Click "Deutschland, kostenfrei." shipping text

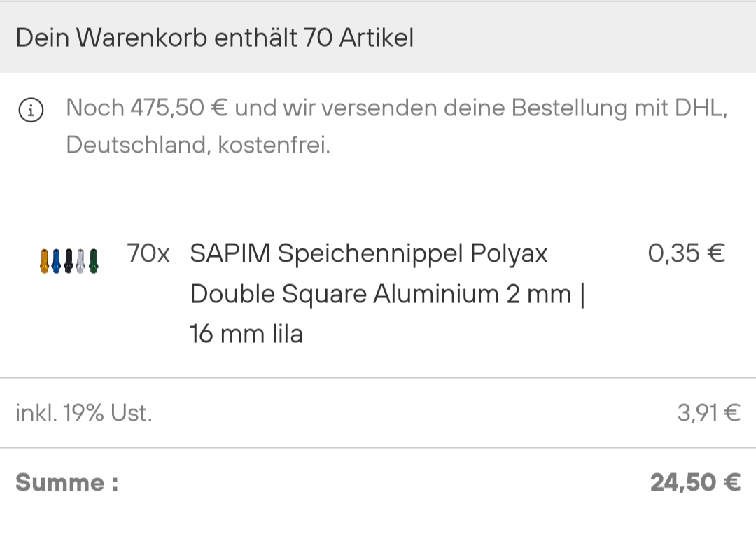pos(197,146)
